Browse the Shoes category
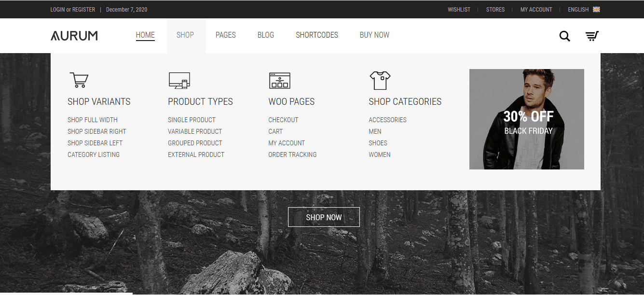The height and width of the screenshot is (295, 644). click(x=378, y=143)
